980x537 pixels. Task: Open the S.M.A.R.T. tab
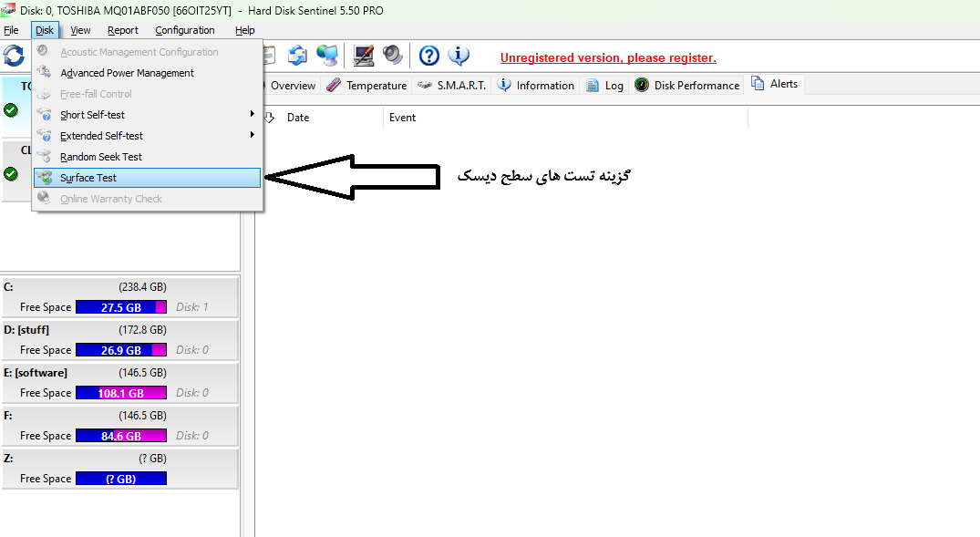[452, 86]
